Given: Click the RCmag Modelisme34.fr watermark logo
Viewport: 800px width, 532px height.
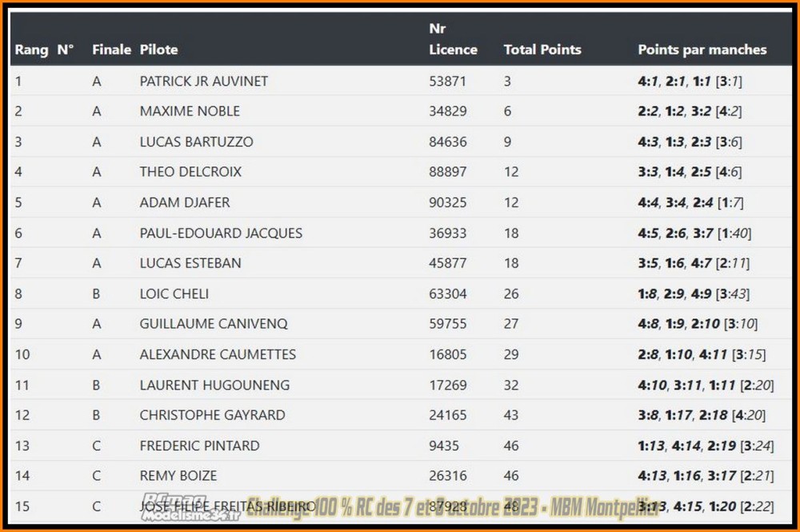Looking at the screenshot, I should coord(191,507).
